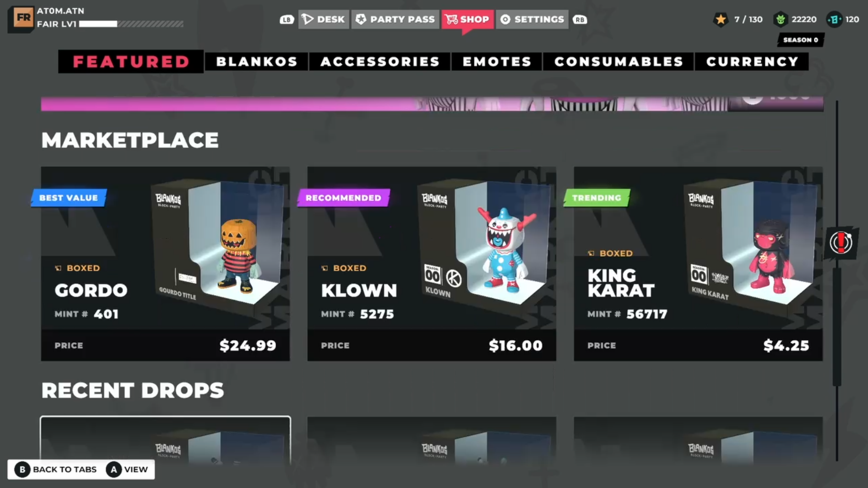Click the vertical page scrollbar

point(836,280)
